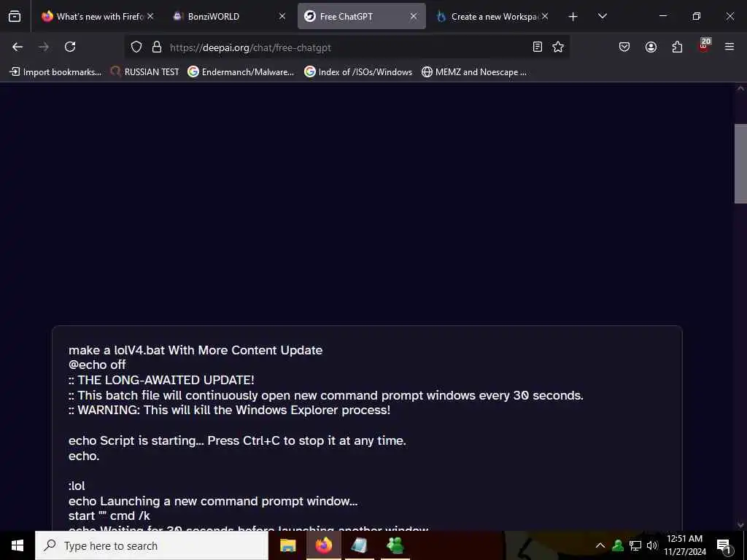Viewport: 747px width, 560px height.
Task: Click the Firefox taskbar icon
Action: pos(323,545)
